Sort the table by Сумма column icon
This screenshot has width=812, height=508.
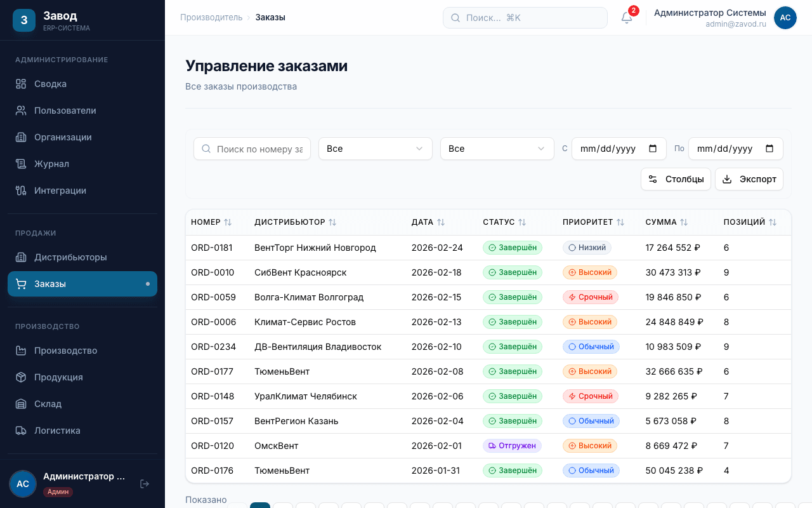tap(684, 222)
